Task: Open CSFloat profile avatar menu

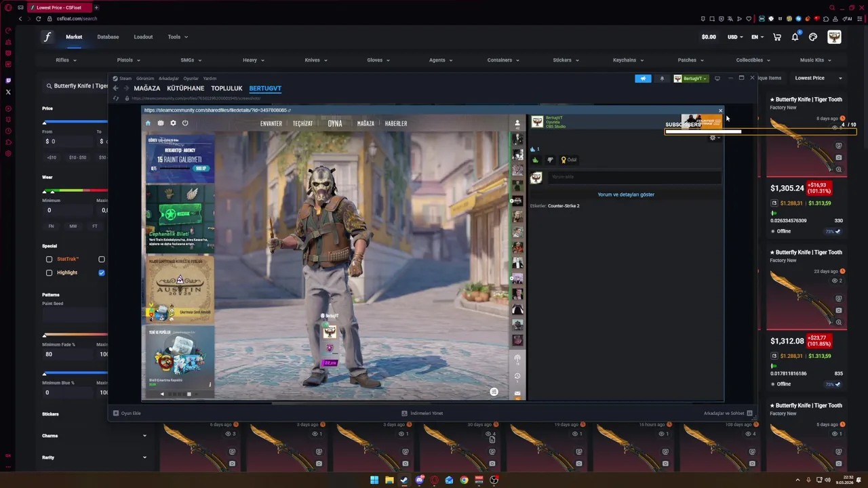Action: click(x=834, y=37)
